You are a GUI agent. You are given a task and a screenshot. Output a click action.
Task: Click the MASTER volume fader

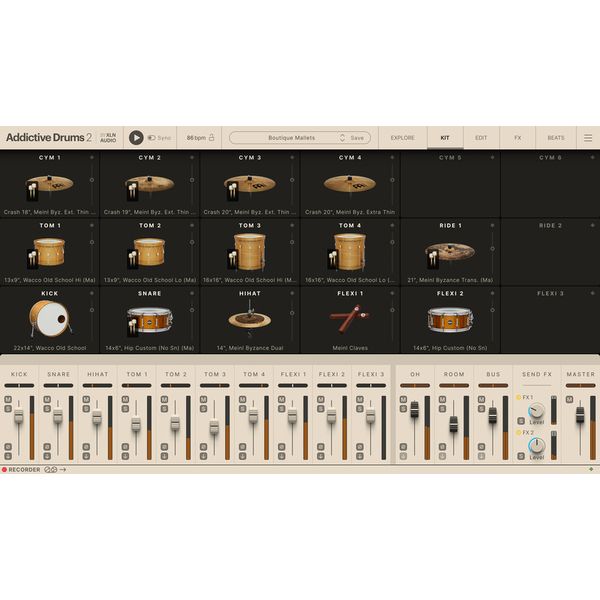pyautogui.click(x=580, y=415)
